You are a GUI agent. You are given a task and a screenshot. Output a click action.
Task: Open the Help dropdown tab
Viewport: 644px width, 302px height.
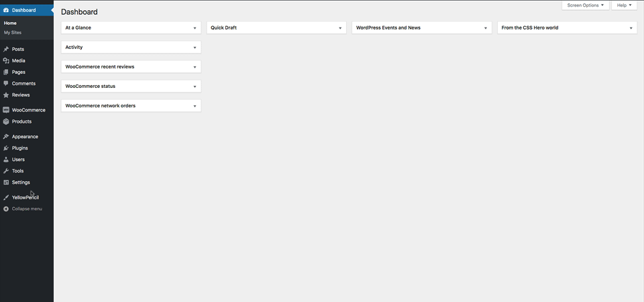(x=624, y=5)
